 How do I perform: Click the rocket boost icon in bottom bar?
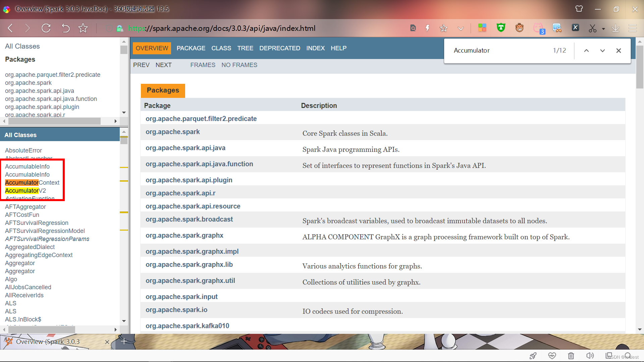(533, 356)
